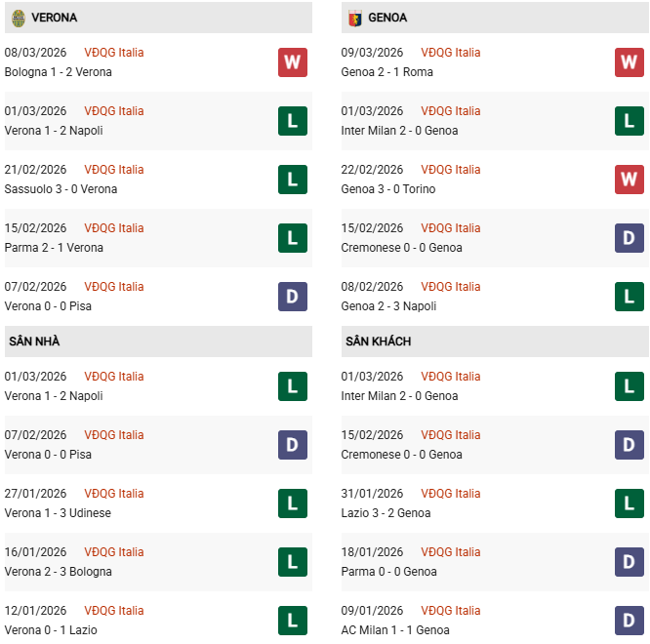Click the W badge for Genoa 3-0 Torino
Viewport: 650px width, 644px height.
629,180
